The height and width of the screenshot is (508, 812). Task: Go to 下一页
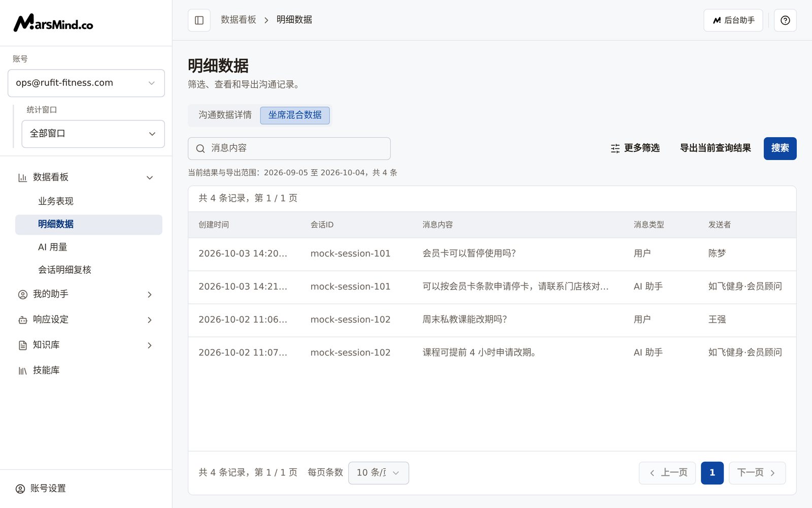coord(757,473)
